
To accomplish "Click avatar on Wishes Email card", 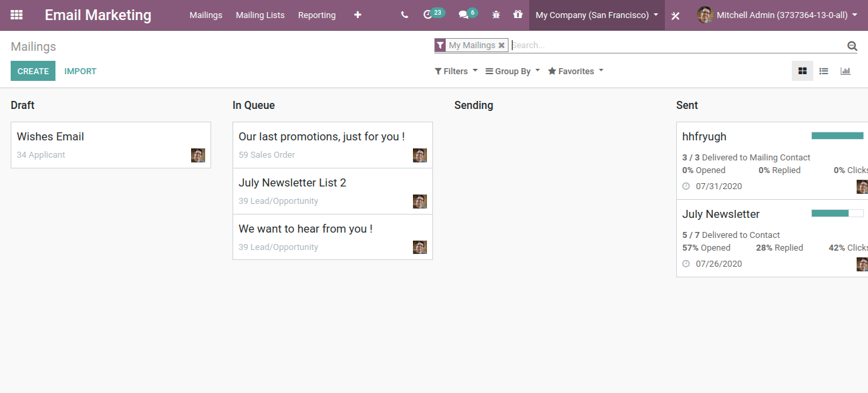I will [x=198, y=155].
